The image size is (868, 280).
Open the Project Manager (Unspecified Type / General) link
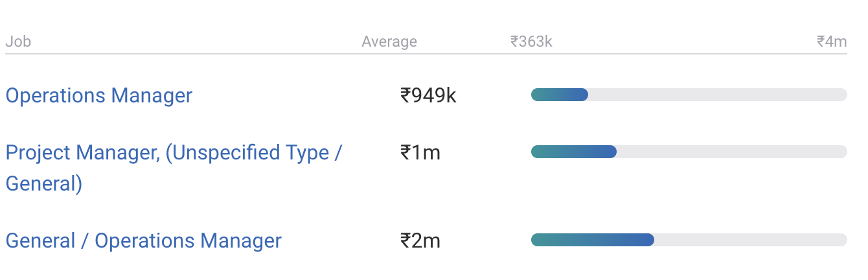pos(174,168)
